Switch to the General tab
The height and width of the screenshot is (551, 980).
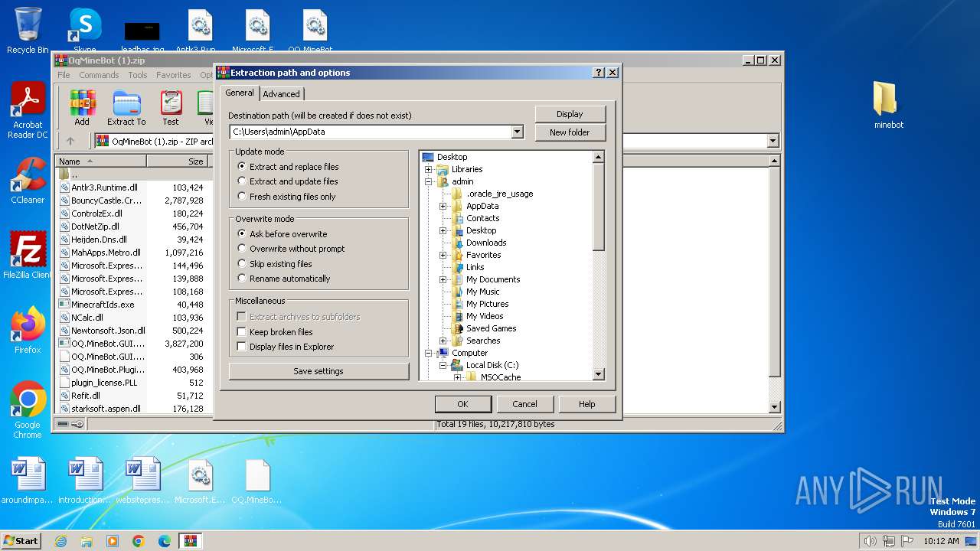pos(240,93)
